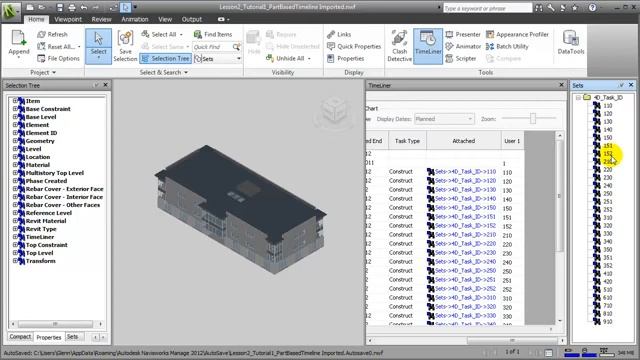Close the TimeLiner panel
The height and width of the screenshot is (360, 640).
tap(561, 85)
